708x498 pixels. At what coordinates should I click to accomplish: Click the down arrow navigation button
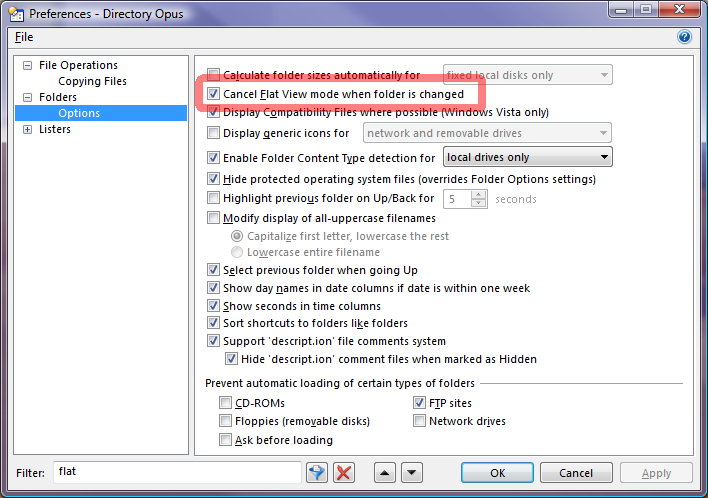click(412, 473)
